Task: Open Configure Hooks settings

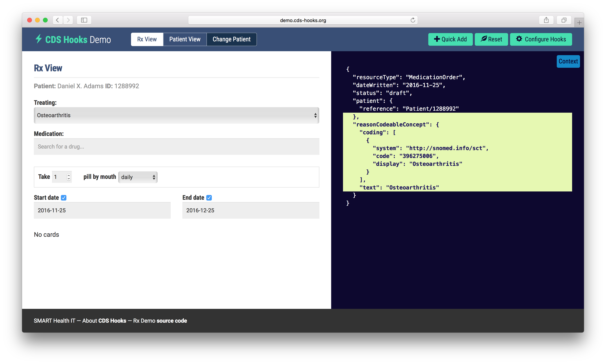Action: (541, 39)
